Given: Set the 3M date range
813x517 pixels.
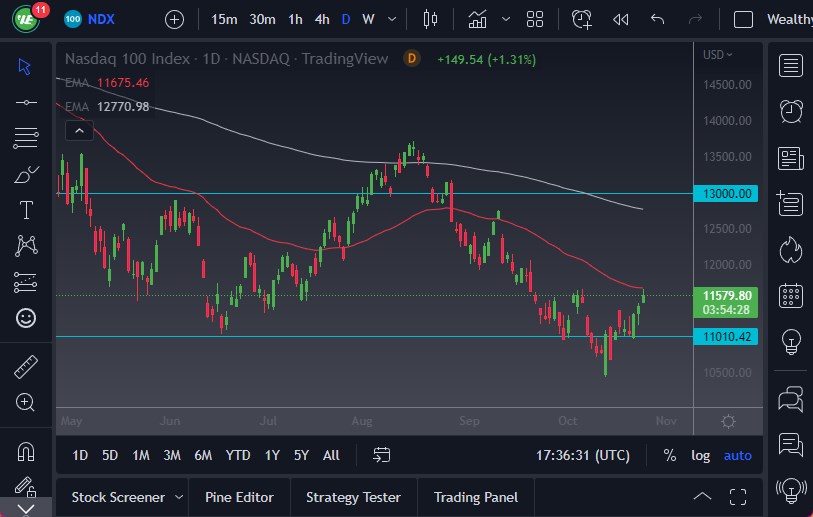Looking at the screenshot, I should [x=172, y=455].
